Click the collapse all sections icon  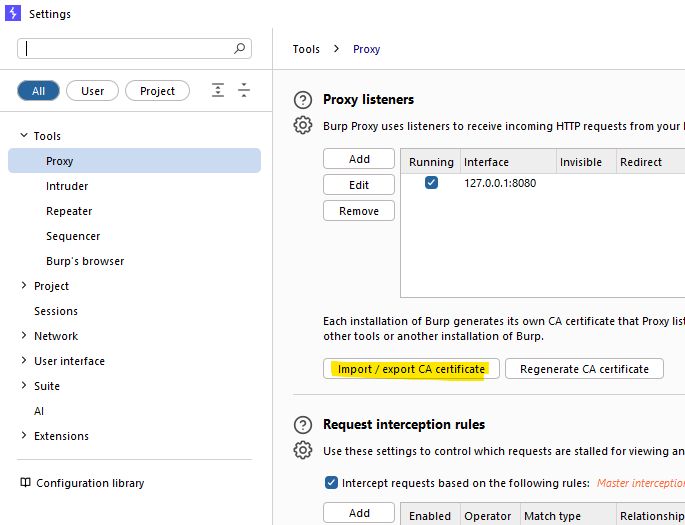[x=244, y=90]
